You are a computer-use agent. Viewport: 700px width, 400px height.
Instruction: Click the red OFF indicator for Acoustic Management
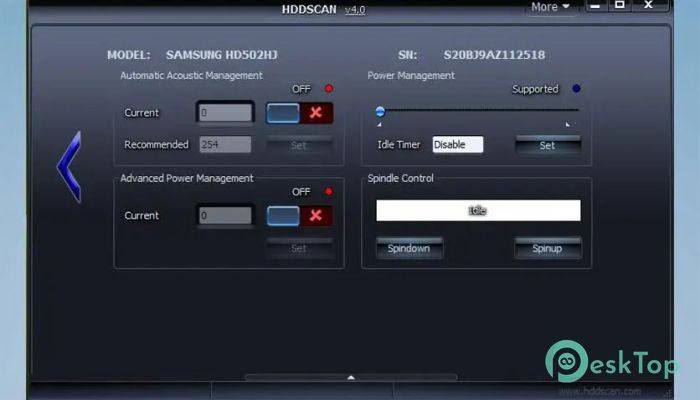tap(329, 88)
